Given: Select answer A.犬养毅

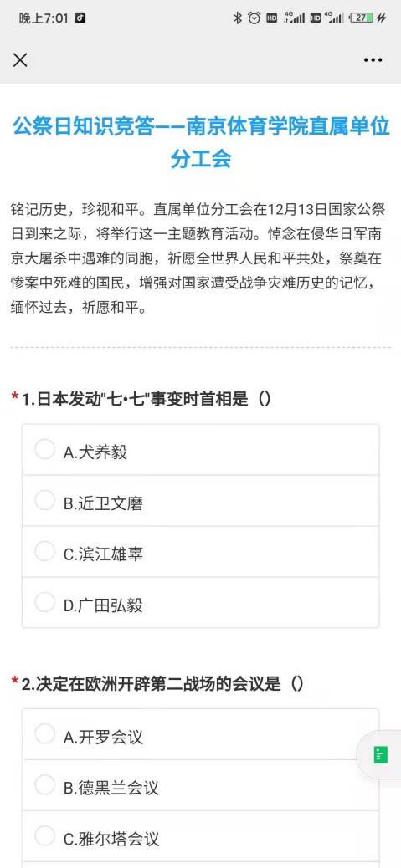Looking at the screenshot, I should [201, 450].
